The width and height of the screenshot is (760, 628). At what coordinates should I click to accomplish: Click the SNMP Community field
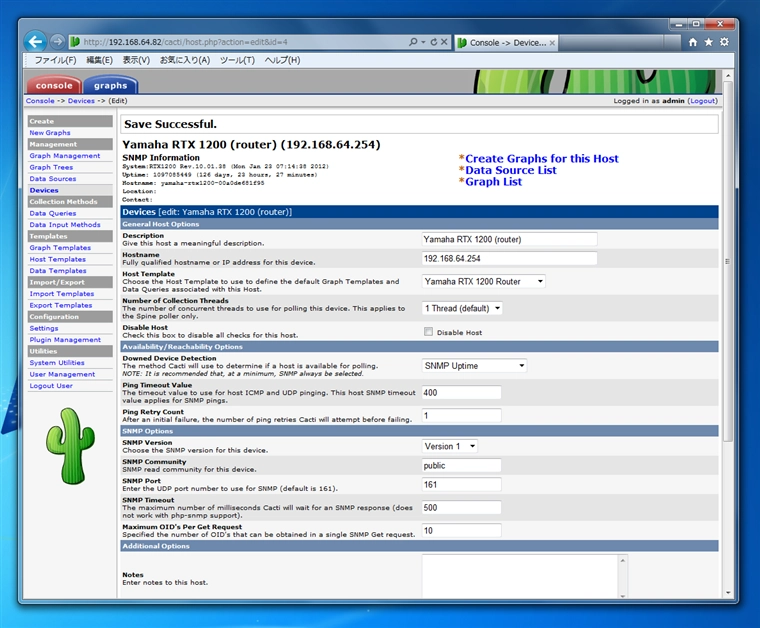461,466
